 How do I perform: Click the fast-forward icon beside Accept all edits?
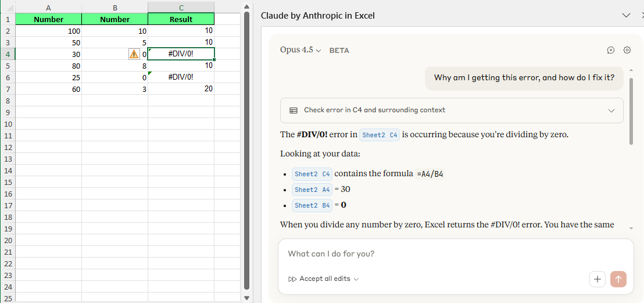pyautogui.click(x=292, y=279)
